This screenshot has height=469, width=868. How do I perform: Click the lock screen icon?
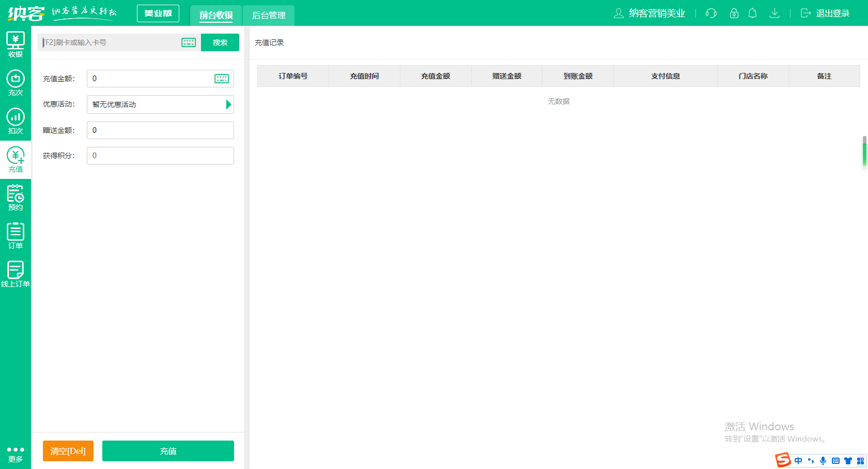734,13
